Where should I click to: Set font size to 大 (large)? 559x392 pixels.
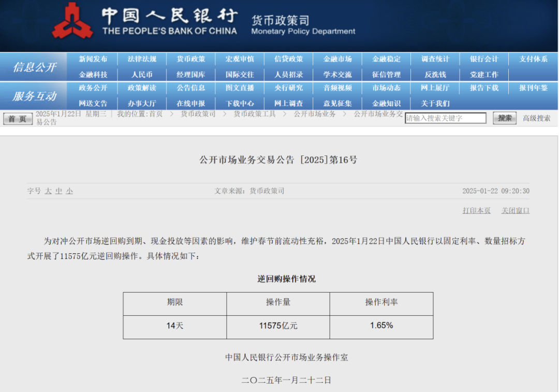[48, 191]
